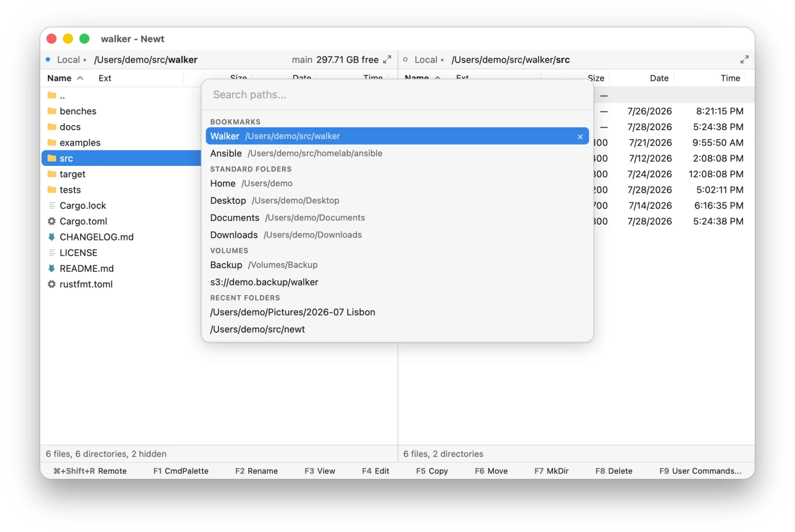
Task: Click F5 Copy in the function bar
Action: click(x=432, y=471)
